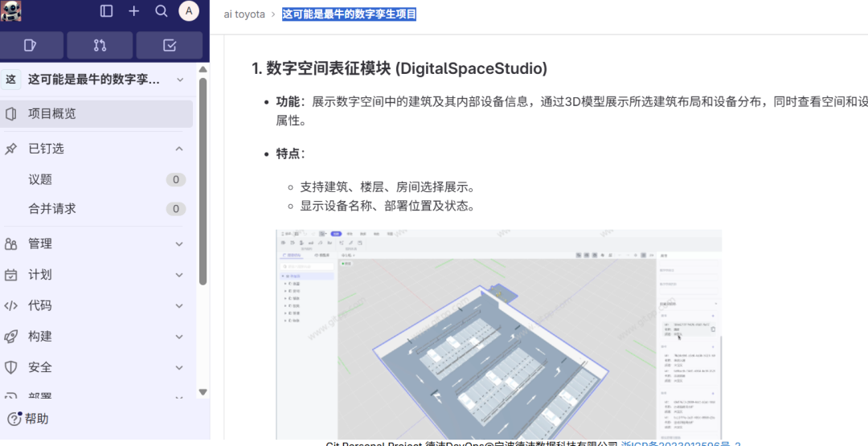
Task: Expand the 安全 section chevron
Action: pos(179,367)
